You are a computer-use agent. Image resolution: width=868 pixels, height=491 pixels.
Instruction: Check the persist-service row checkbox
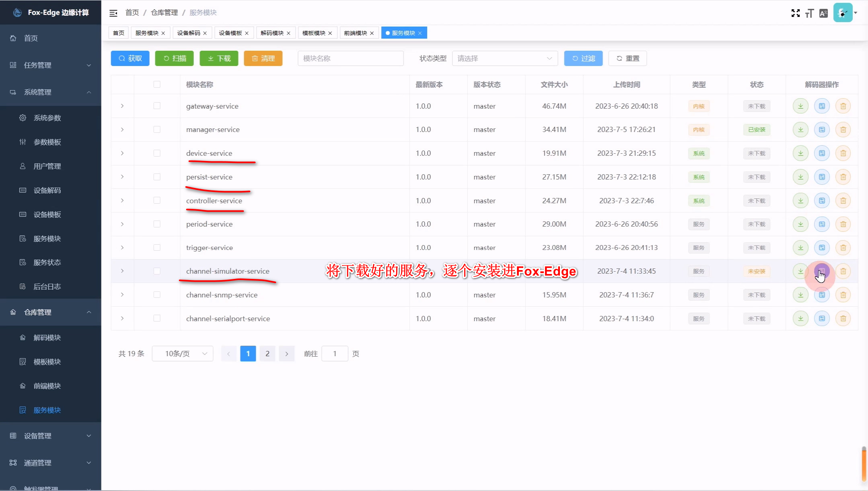[157, 177]
